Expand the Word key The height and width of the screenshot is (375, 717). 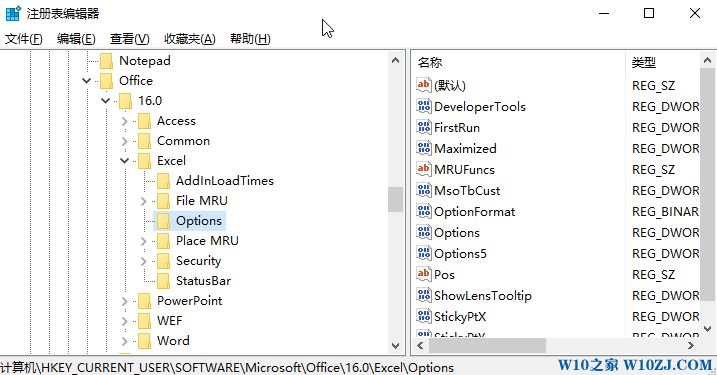click(124, 341)
